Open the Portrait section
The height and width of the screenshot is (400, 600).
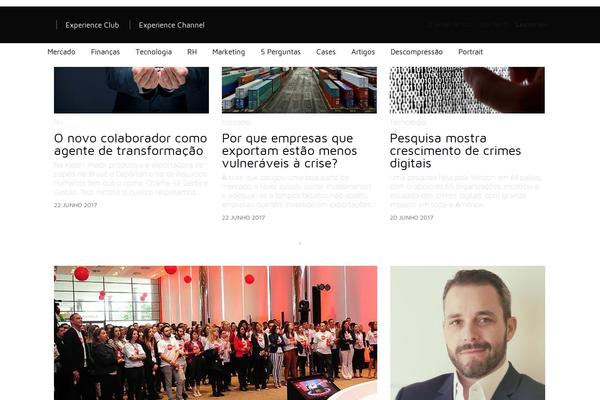470,52
